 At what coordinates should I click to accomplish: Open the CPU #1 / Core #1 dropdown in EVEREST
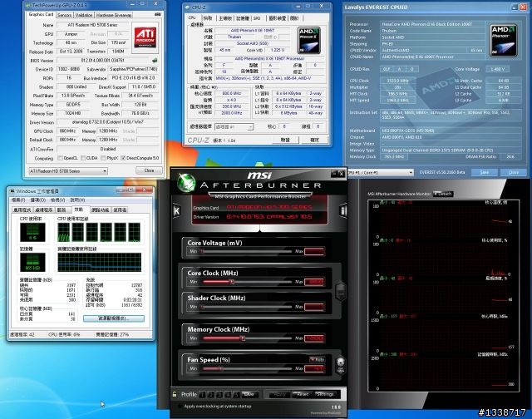(380, 173)
